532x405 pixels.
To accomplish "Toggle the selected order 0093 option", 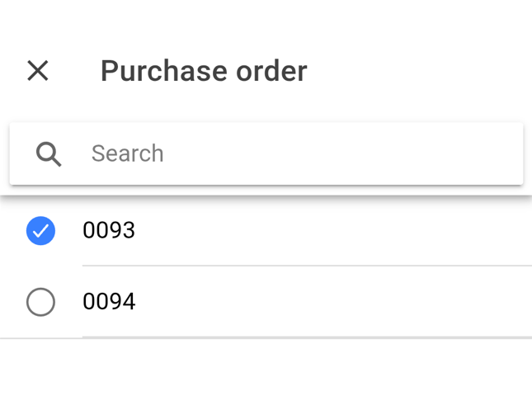I will (x=40, y=230).
